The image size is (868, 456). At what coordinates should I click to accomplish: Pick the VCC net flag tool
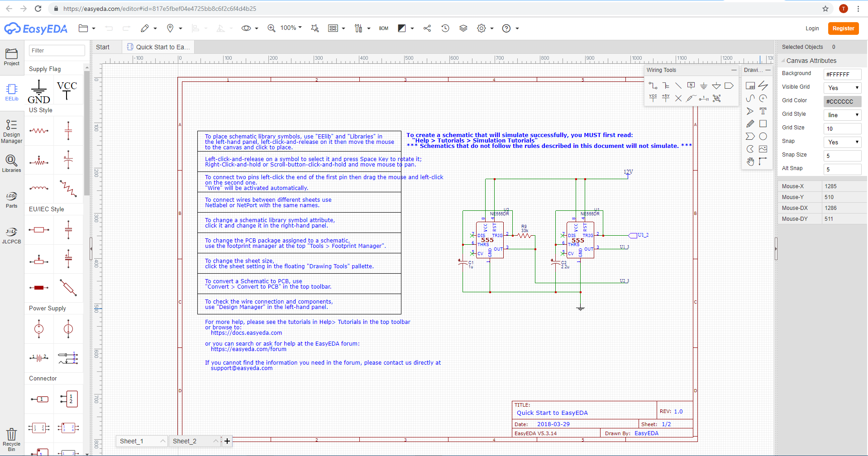tap(653, 98)
